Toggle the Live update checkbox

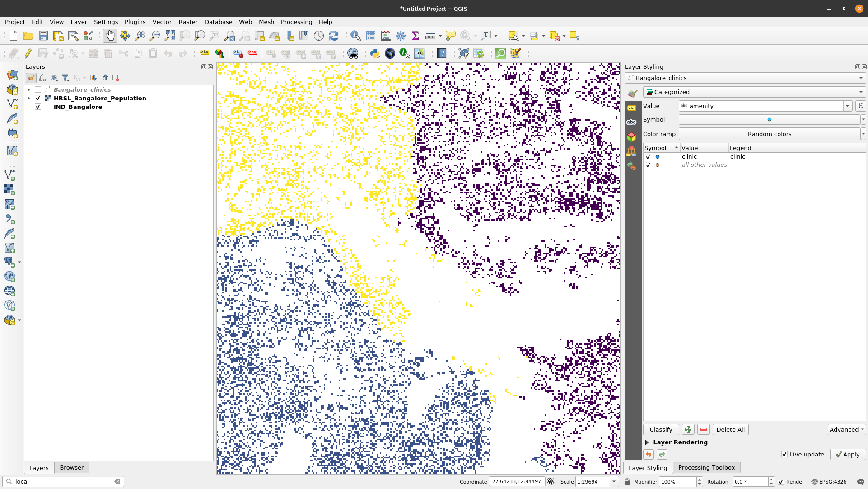784,455
